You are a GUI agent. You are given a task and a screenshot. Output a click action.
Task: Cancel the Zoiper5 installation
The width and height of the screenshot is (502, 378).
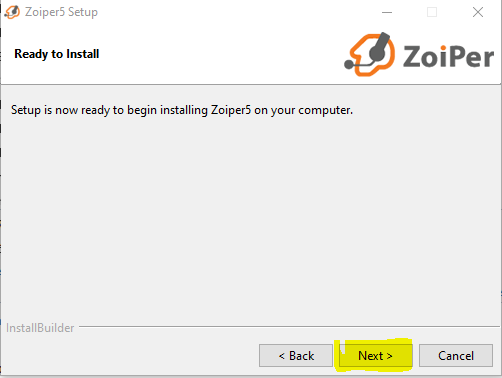[456, 356]
